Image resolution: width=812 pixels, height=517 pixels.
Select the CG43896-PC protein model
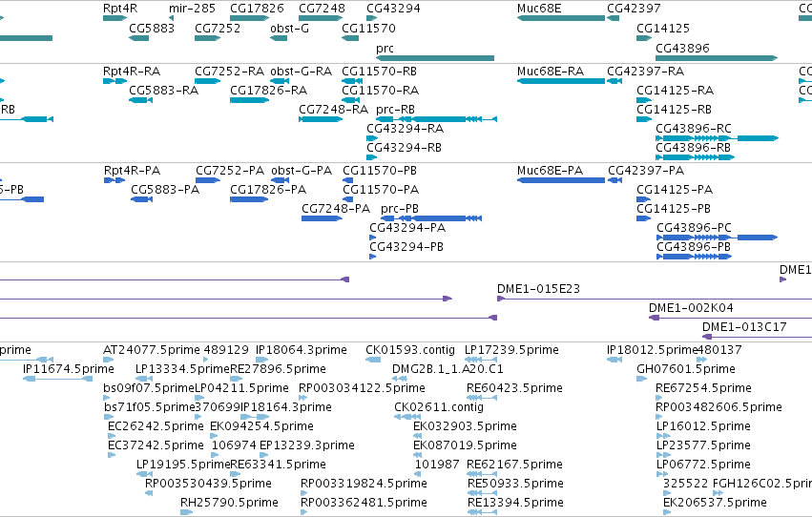[718, 238]
